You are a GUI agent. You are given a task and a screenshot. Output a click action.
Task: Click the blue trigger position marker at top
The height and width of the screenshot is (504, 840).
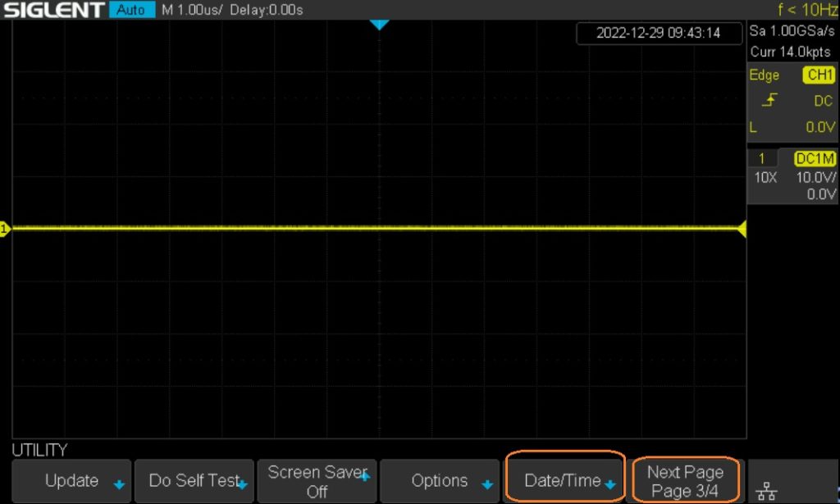coord(378,25)
